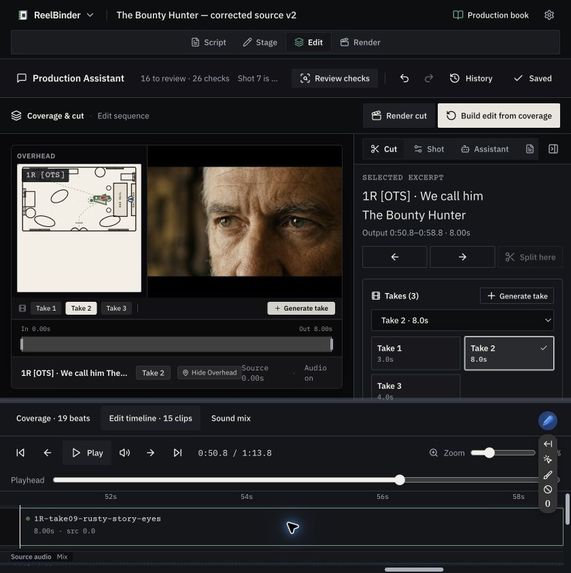Screen dimensions: 571x573
Task: Click the Render cut button
Action: pos(399,116)
